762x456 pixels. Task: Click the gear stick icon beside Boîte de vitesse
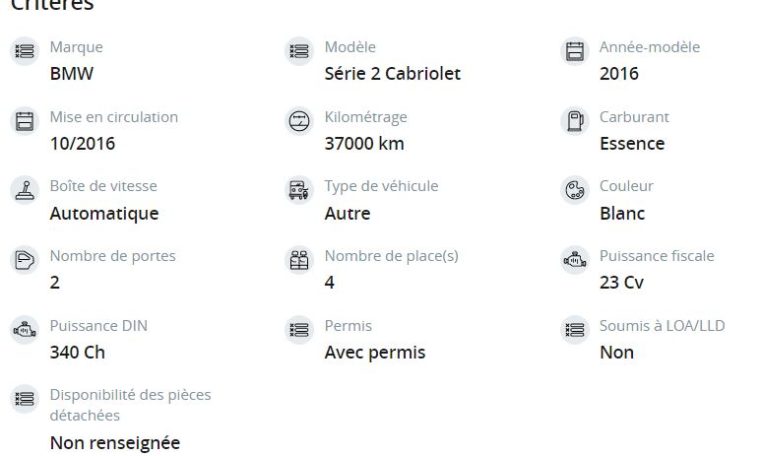coord(25,190)
